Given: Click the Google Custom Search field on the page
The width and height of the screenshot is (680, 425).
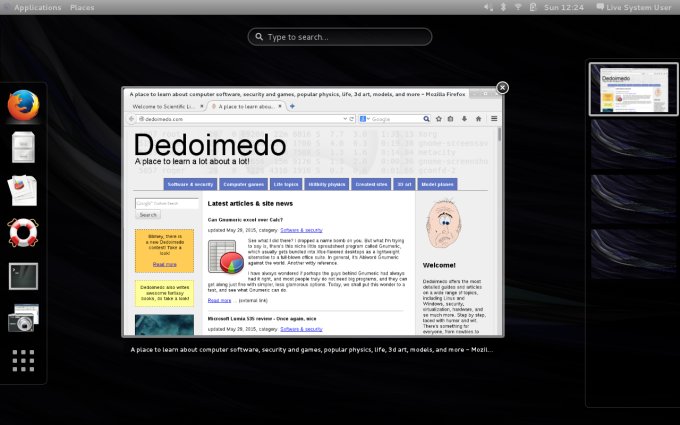Looking at the screenshot, I should [x=167, y=203].
